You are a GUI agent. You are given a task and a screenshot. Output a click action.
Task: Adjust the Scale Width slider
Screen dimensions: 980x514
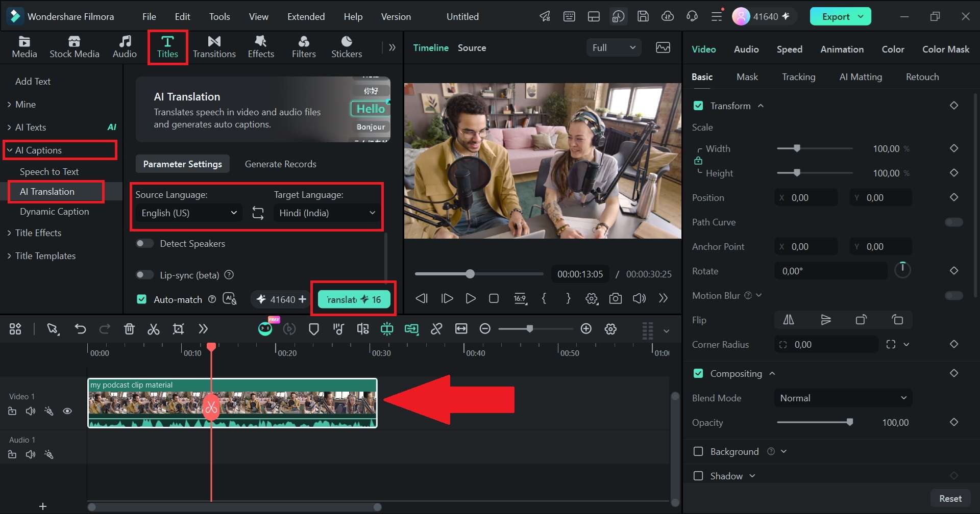coord(815,148)
